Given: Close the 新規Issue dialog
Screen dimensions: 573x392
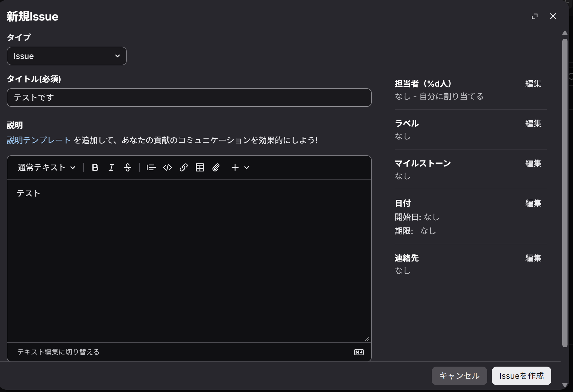Looking at the screenshot, I should coord(553,16).
